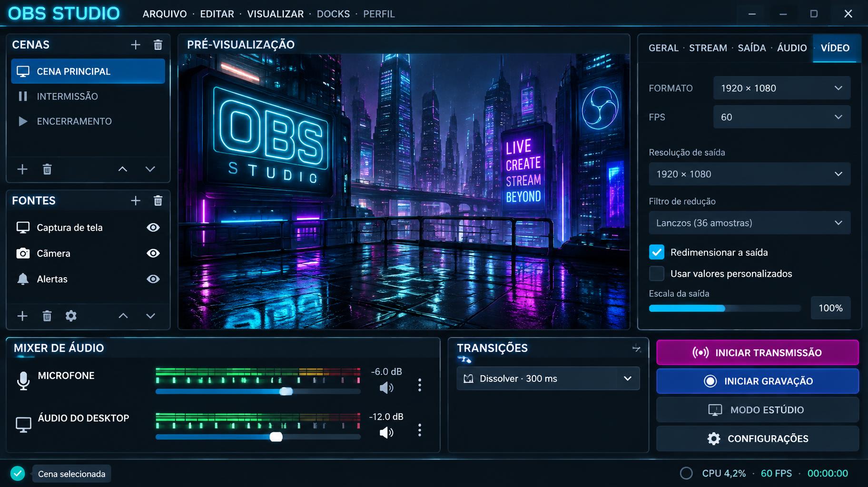Open the Docks menu
This screenshot has width=868, height=487.
(x=333, y=14)
